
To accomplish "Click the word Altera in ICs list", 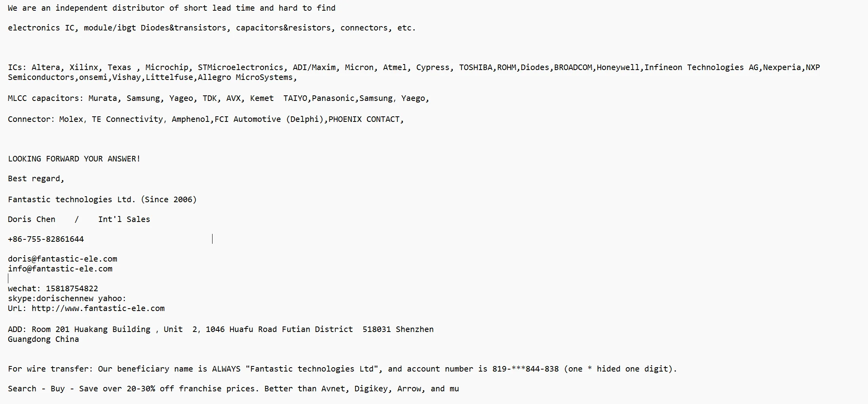I will pyautogui.click(x=46, y=67).
